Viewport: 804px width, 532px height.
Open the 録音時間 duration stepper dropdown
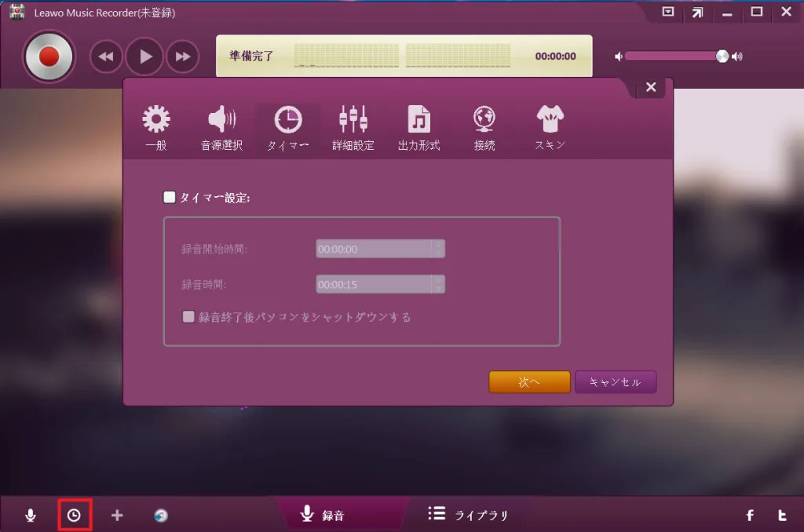(437, 283)
